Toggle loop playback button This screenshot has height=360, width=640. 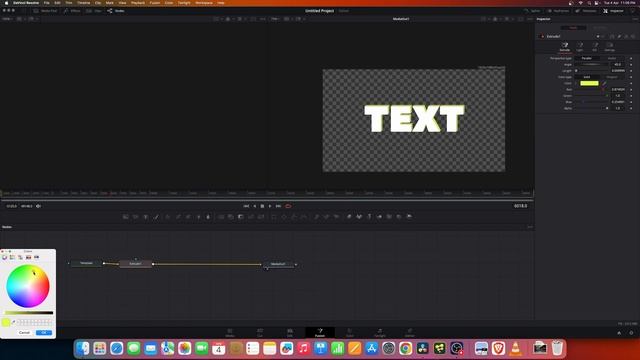(288, 206)
